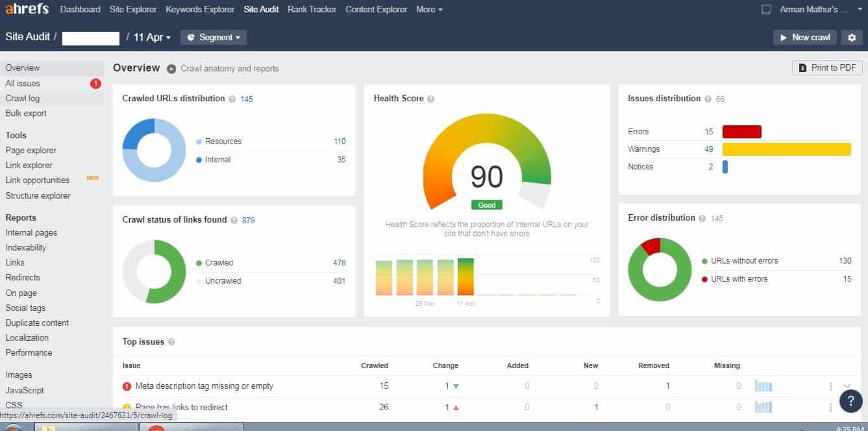
Task: Open Rank Tracker
Action: tap(312, 10)
